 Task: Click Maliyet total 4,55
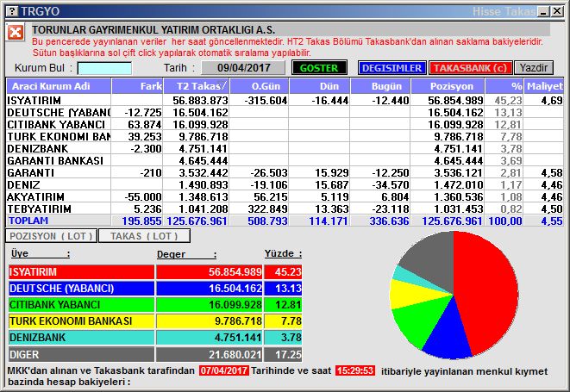552,221
